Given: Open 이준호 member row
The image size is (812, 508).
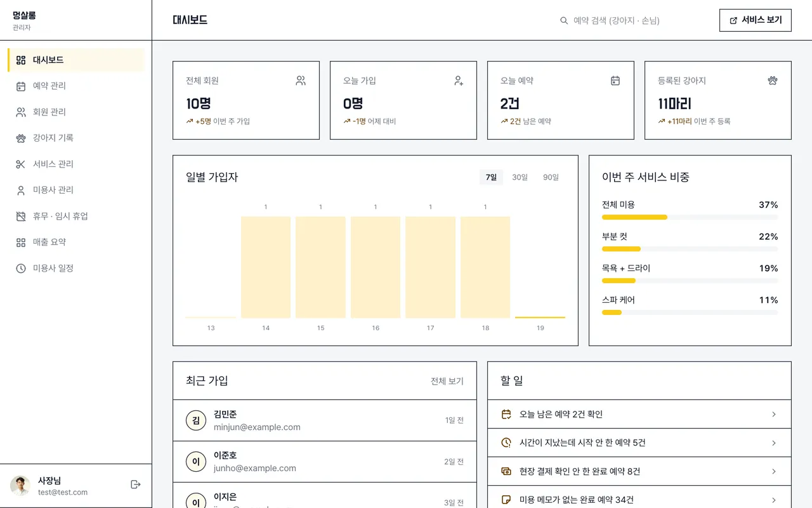Looking at the screenshot, I should click(x=325, y=462).
